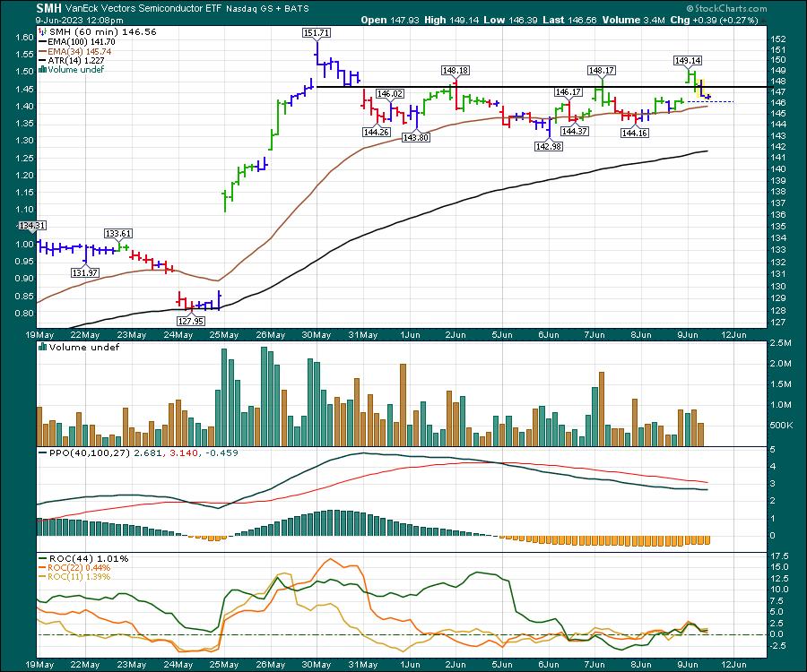
Task: Click the 131.97 price label
Action: point(85,272)
